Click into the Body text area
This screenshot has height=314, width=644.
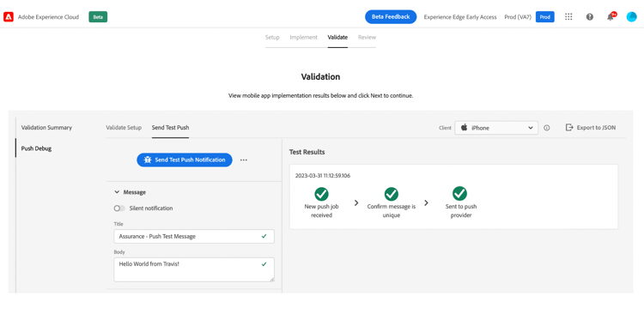(x=194, y=269)
